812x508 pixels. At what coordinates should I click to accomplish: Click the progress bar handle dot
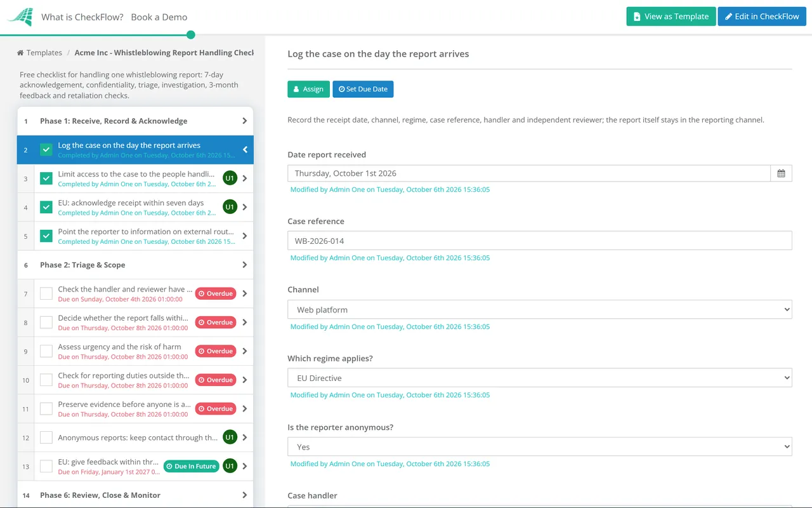pyautogui.click(x=191, y=35)
